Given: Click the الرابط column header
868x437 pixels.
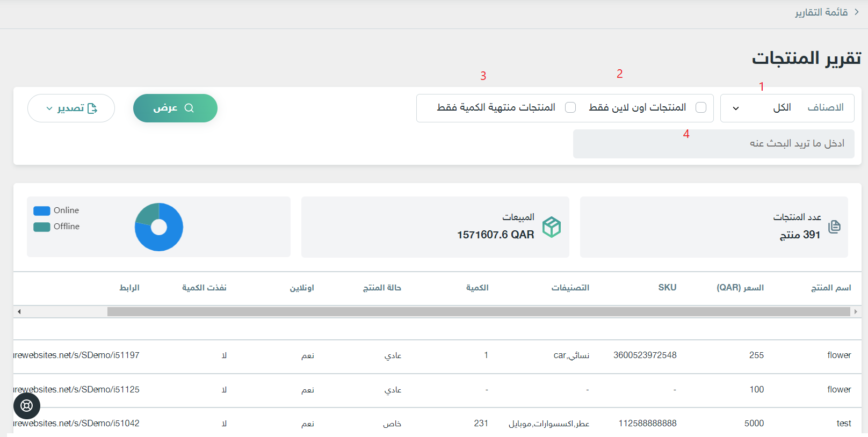Looking at the screenshot, I should [129, 288].
